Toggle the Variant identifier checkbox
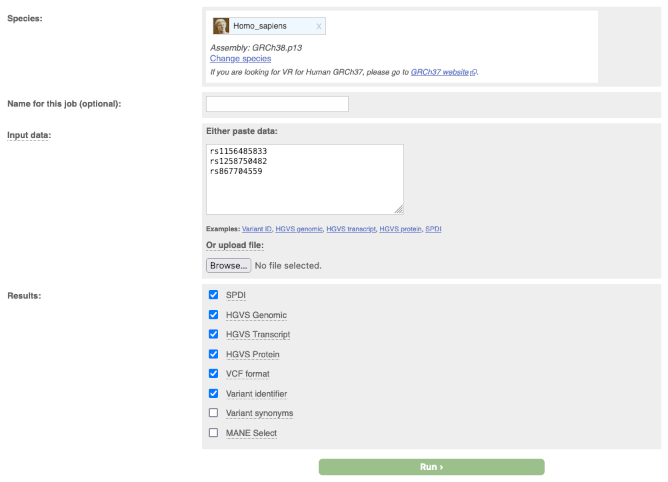 [x=213, y=393]
